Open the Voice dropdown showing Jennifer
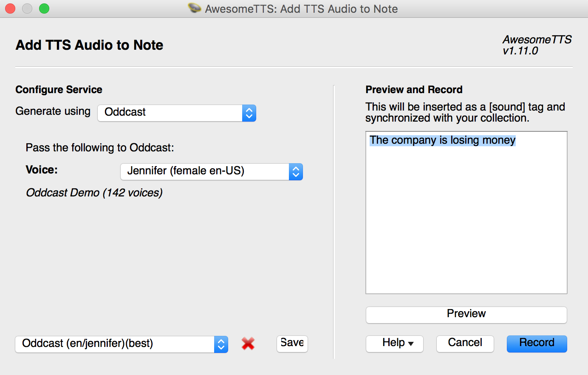This screenshot has height=375, width=588. pyautogui.click(x=212, y=171)
